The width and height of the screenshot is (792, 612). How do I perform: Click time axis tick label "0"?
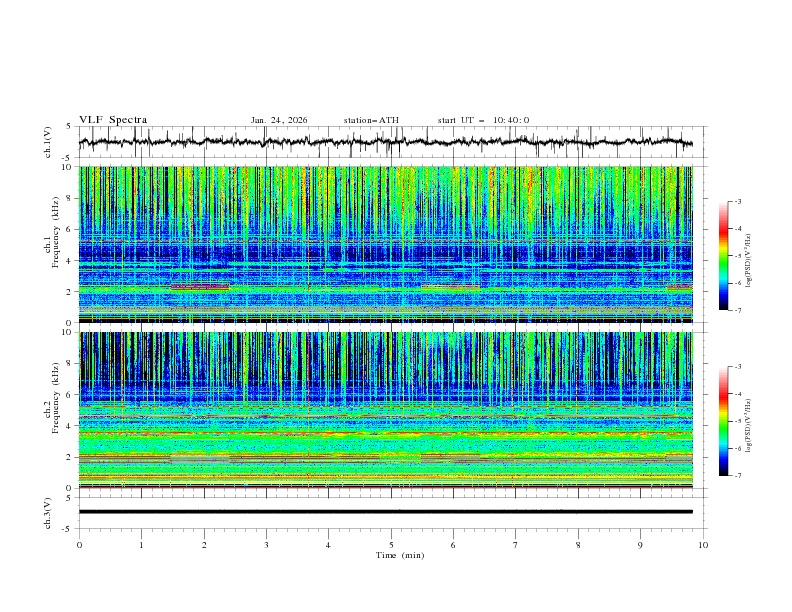pos(79,545)
